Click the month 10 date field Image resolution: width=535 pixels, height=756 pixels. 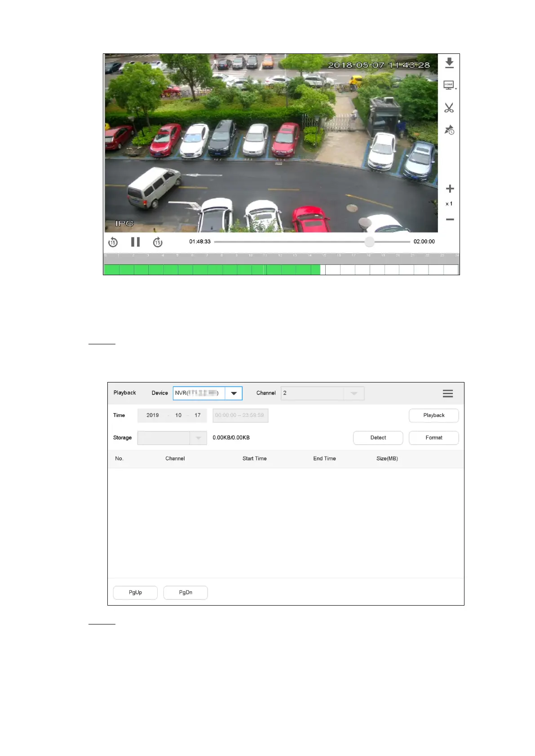pos(178,415)
